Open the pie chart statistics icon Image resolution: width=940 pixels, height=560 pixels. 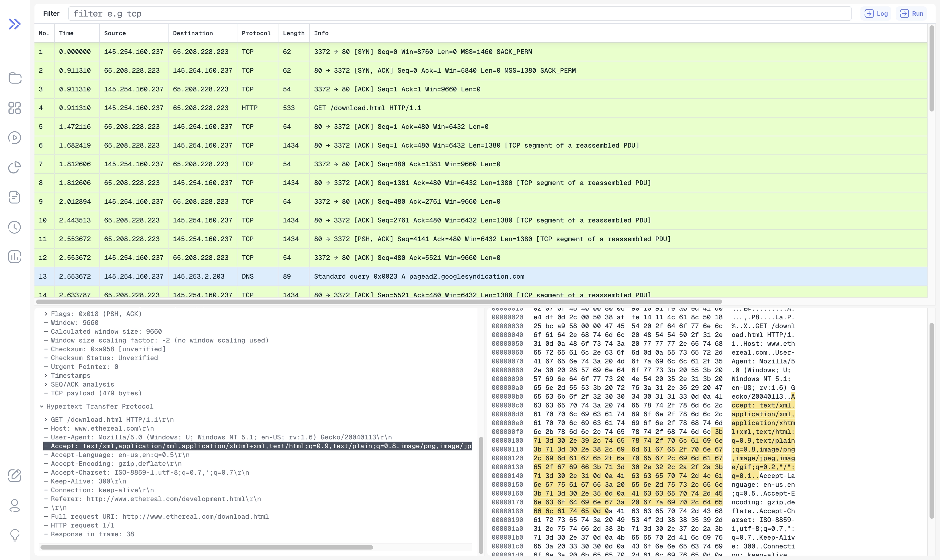(15, 167)
